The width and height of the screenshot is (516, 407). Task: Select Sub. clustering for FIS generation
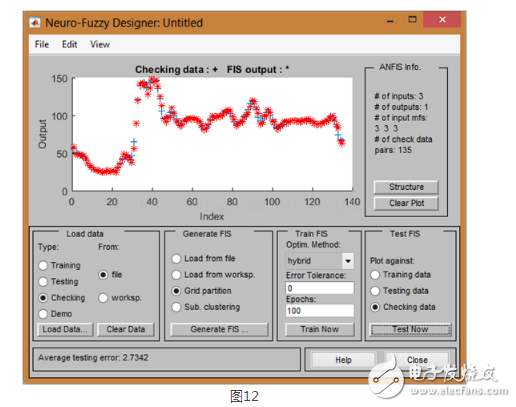tap(176, 307)
